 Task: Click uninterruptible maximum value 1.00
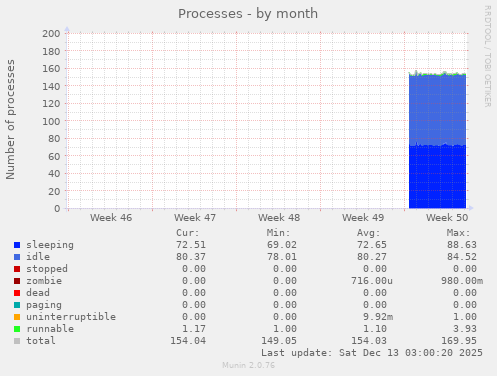(x=465, y=317)
